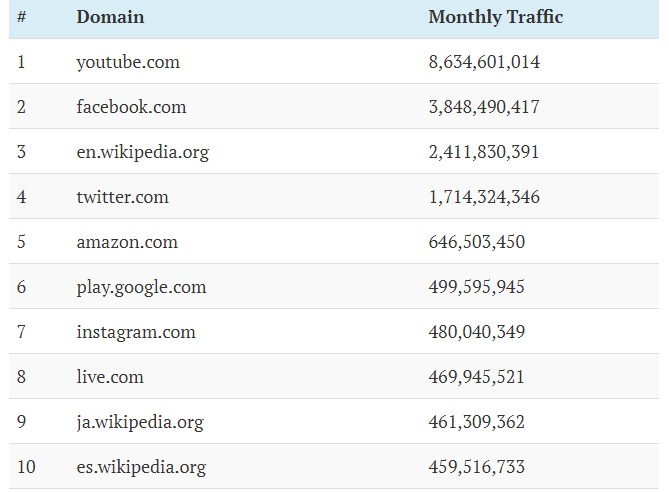This screenshot has height=492, width=669.
Task: Select the 2,411,830,391 traffic cell
Action: coord(484,152)
